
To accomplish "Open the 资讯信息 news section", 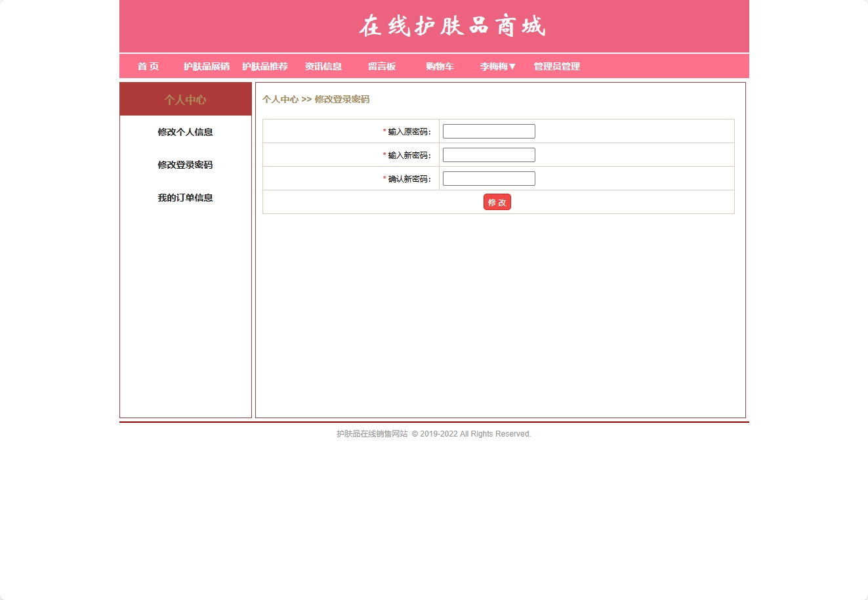I will pos(323,66).
